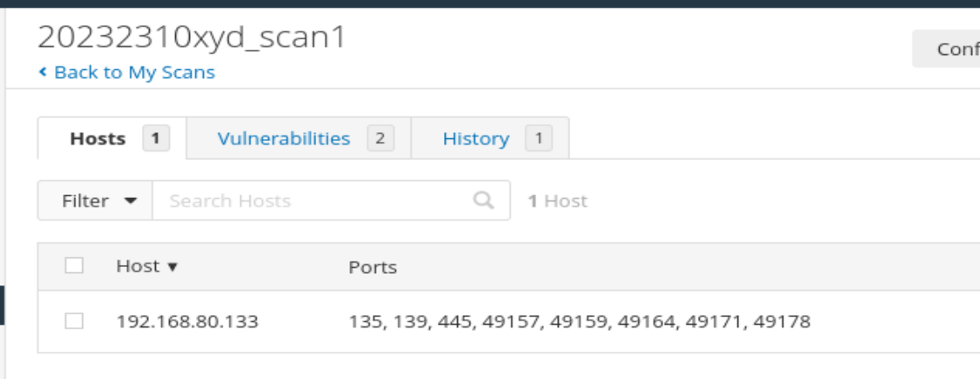The width and height of the screenshot is (980, 379).
Task: Check the select-all hosts checkbox in header
Action: point(74,266)
